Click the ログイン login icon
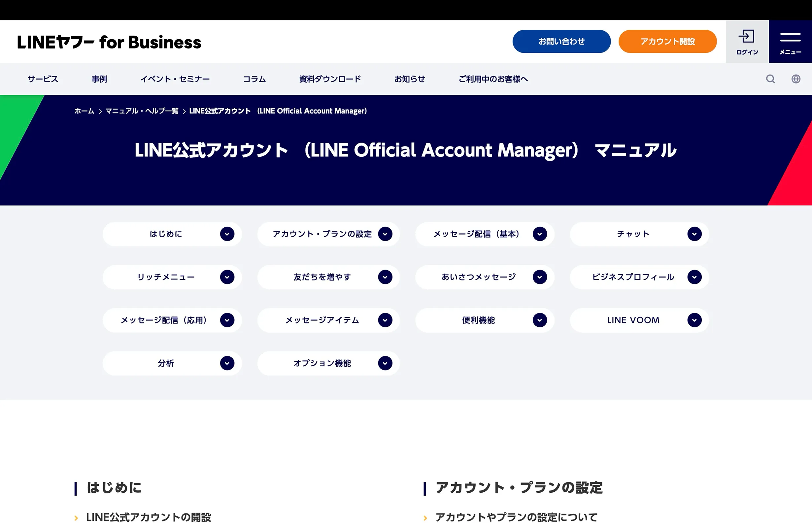The width and height of the screenshot is (812, 528). (747, 42)
